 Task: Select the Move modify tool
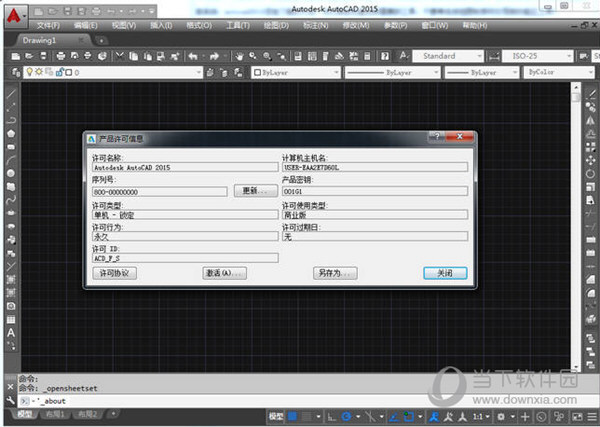[591, 160]
